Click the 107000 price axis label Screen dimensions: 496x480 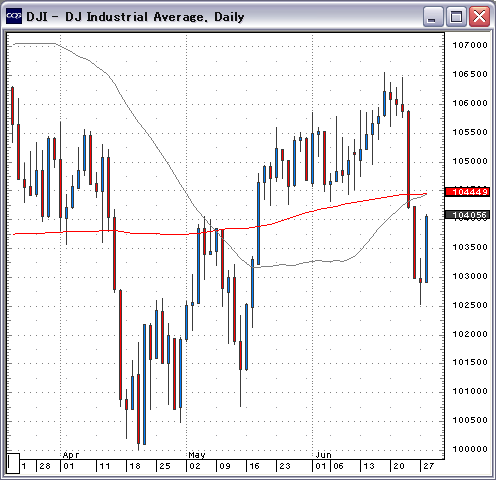coord(470,45)
